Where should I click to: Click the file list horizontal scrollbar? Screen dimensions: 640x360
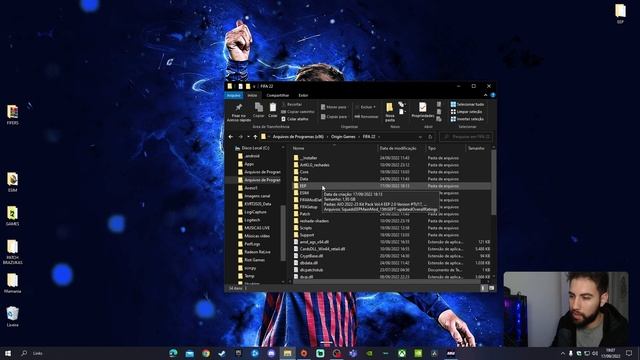[x=386, y=281]
